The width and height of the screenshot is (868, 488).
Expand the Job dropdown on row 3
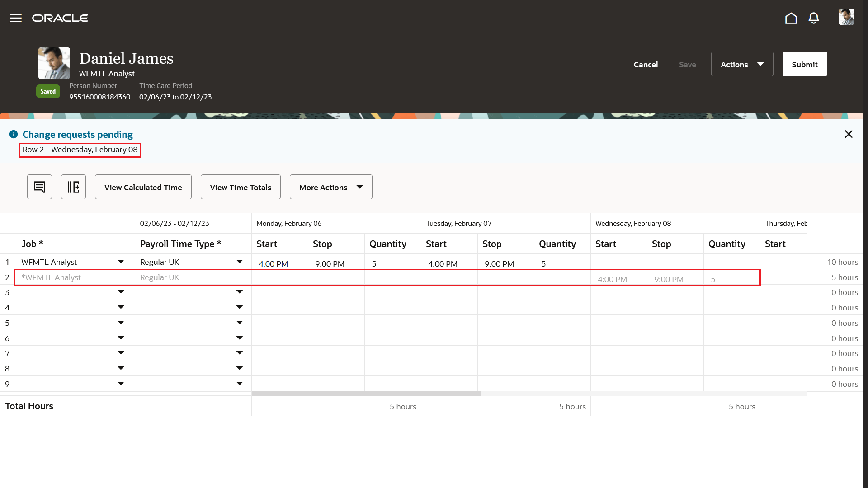click(x=121, y=292)
